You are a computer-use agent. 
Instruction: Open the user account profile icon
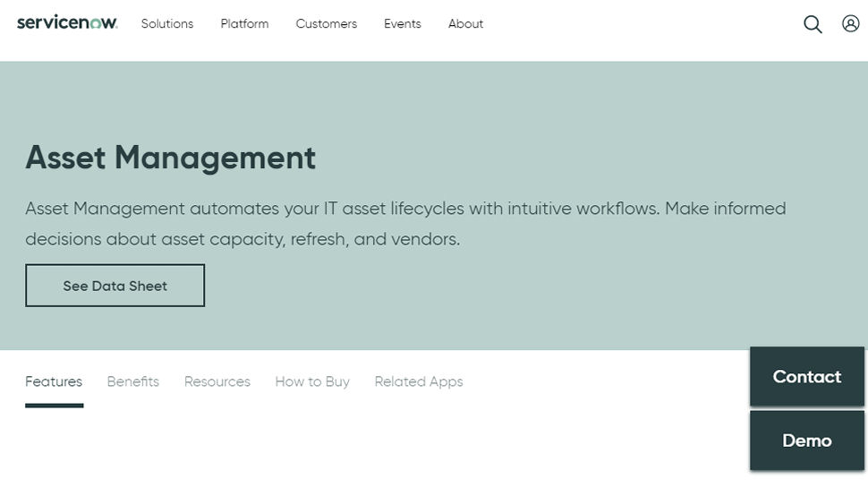click(x=850, y=23)
